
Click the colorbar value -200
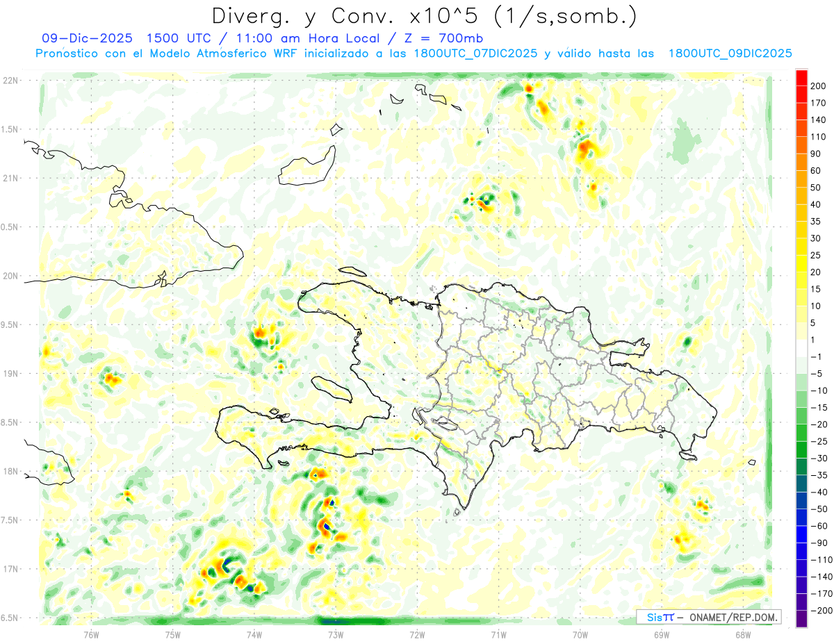[x=821, y=610]
